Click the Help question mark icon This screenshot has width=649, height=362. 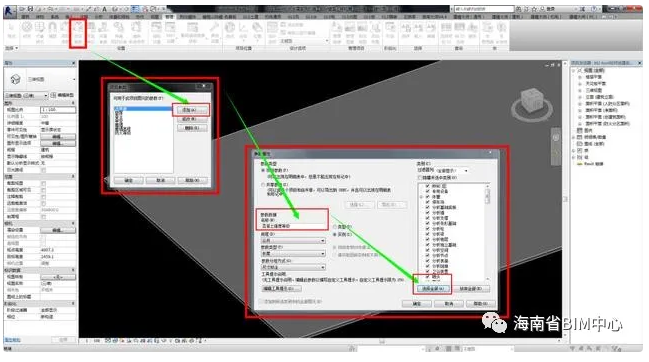pos(594,9)
